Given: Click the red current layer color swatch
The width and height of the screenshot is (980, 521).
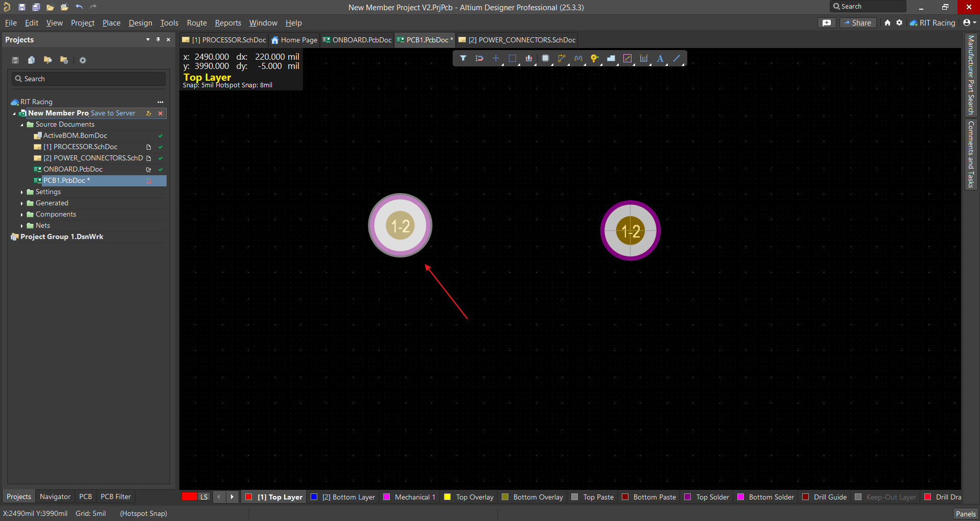Looking at the screenshot, I should [x=189, y=496].
